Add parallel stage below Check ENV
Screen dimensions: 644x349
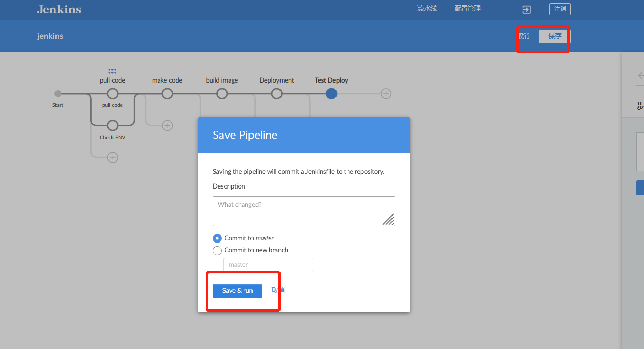tap(113, 157)
